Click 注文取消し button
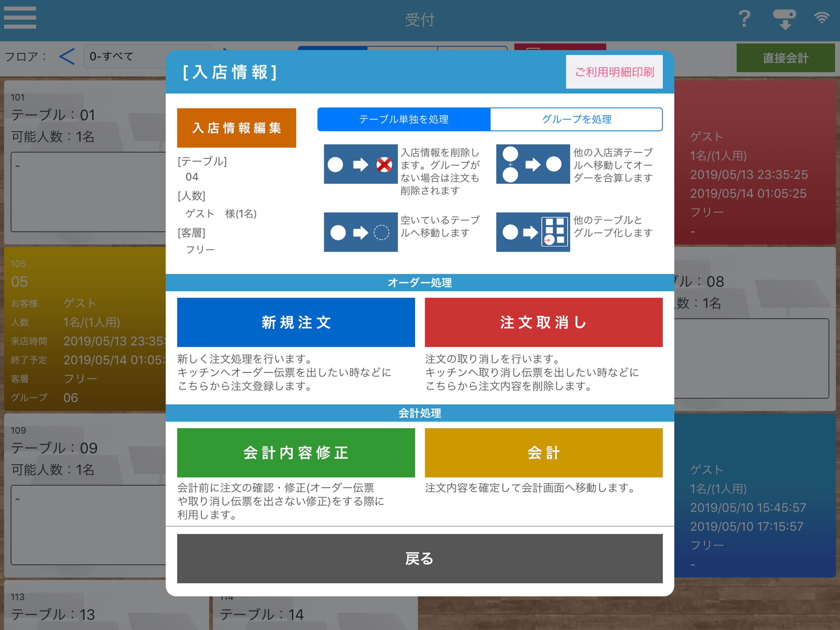Viewport: 840px width, 630px height. [543, 322]
